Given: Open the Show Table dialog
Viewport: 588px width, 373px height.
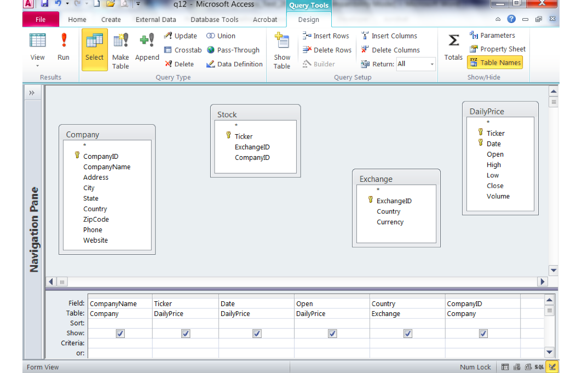Looking at the screenshot, I should click(x=281, y=50).
